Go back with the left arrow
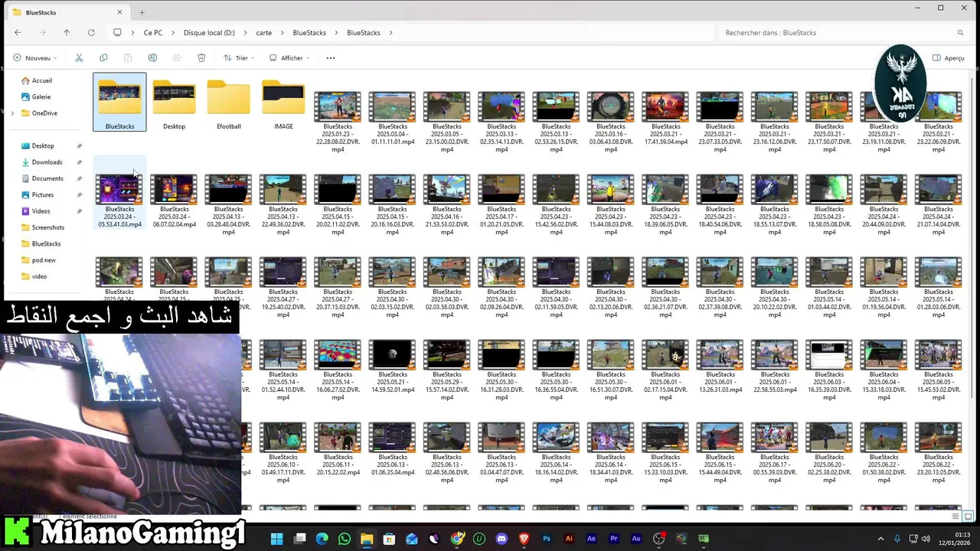 [x=18, y=33]
